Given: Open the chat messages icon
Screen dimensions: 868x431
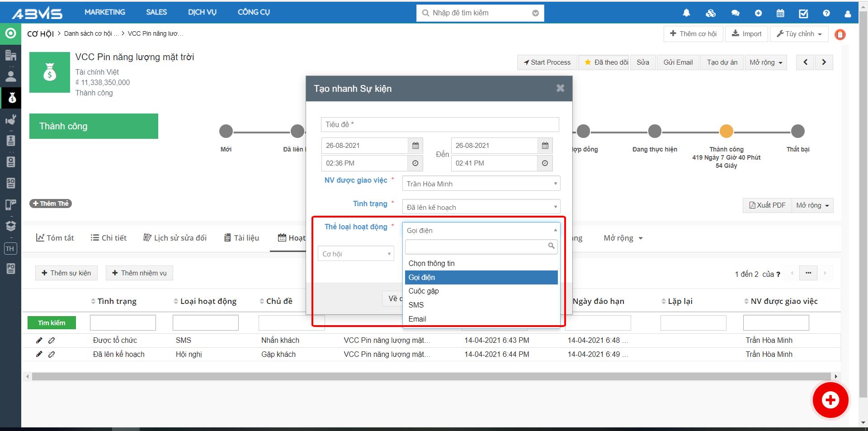Looking at the screenshot, I should tap(735, 13).
